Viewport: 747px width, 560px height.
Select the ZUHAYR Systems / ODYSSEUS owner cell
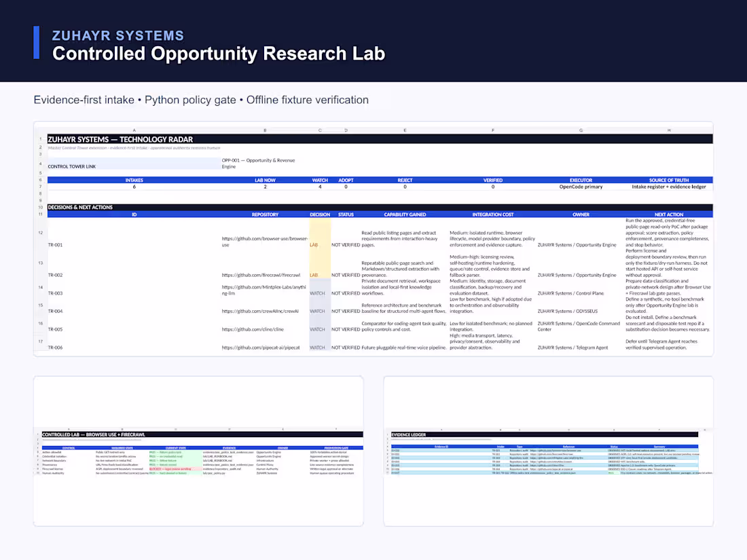pyautogui.click(x=568, y=312)
